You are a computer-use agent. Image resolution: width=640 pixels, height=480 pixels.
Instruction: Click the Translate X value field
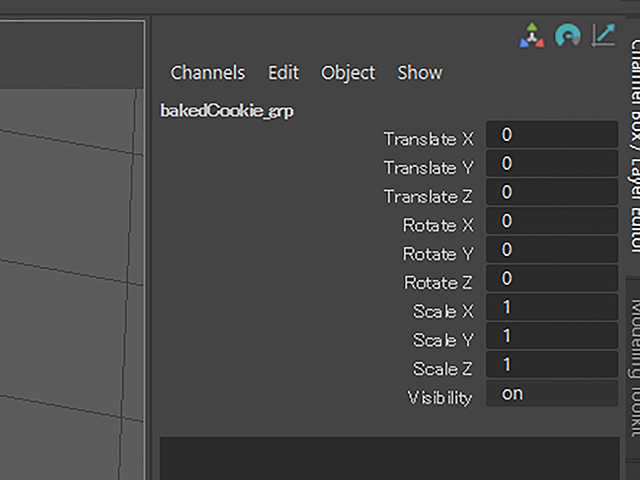tap(551, 135)
